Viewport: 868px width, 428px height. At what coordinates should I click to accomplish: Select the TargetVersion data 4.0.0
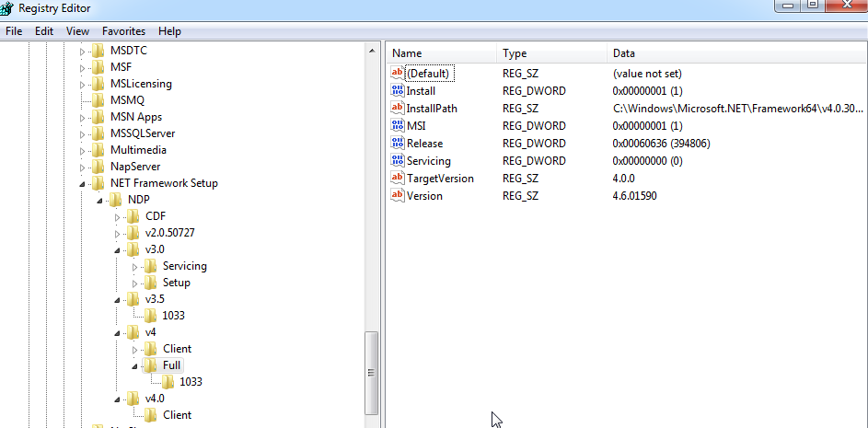click(623, 179)
